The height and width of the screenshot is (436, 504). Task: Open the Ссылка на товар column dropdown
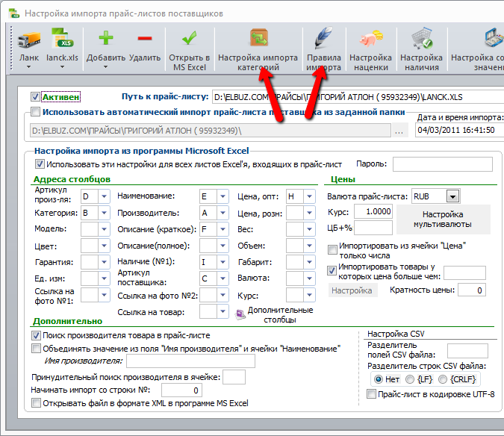click(x=223, y=311)
